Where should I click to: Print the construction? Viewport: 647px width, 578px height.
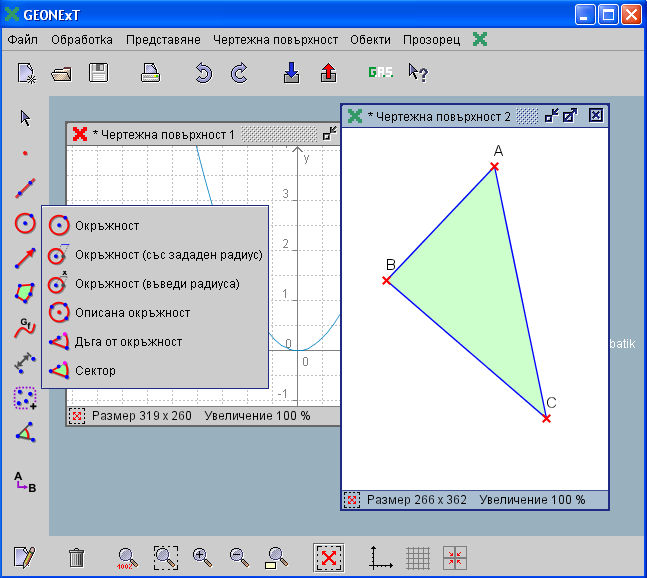pos(150,73)
